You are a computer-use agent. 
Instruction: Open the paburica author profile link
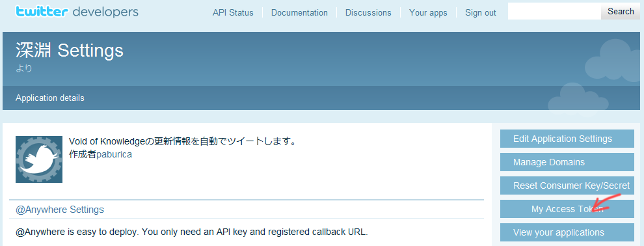point(114,154)
